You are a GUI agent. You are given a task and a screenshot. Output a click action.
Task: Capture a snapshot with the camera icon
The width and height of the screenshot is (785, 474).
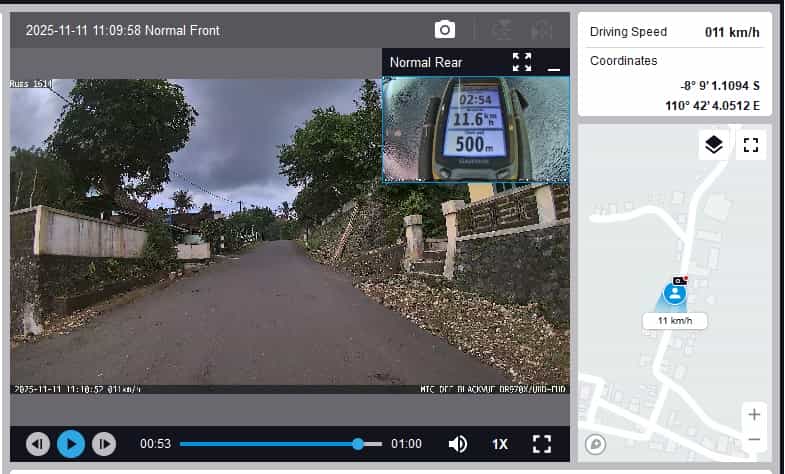(x=445, y=30)
